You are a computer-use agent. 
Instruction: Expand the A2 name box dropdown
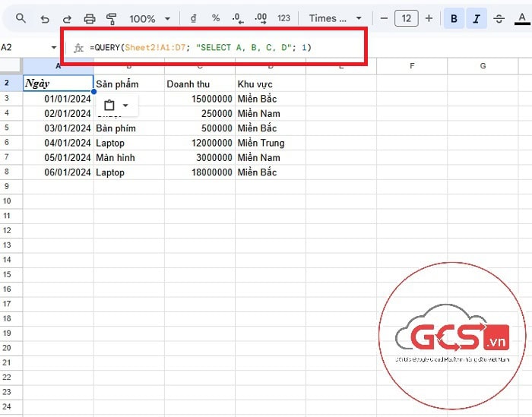click(53, 47)
